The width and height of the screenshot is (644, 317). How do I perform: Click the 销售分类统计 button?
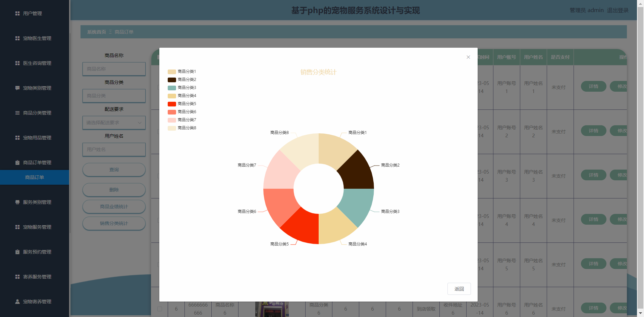pyautogui.click(x=114, y=223)
